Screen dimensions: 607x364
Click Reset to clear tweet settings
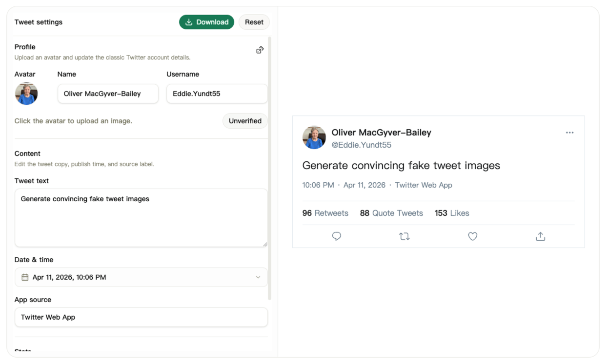click(254, 22)
